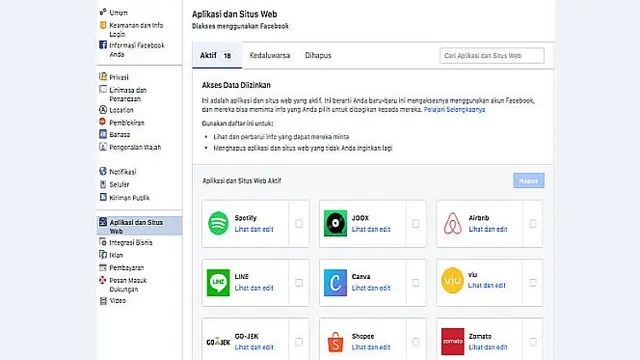Click the red Pemblokiran icon
The image size is (640, 360).
[103, 122]
